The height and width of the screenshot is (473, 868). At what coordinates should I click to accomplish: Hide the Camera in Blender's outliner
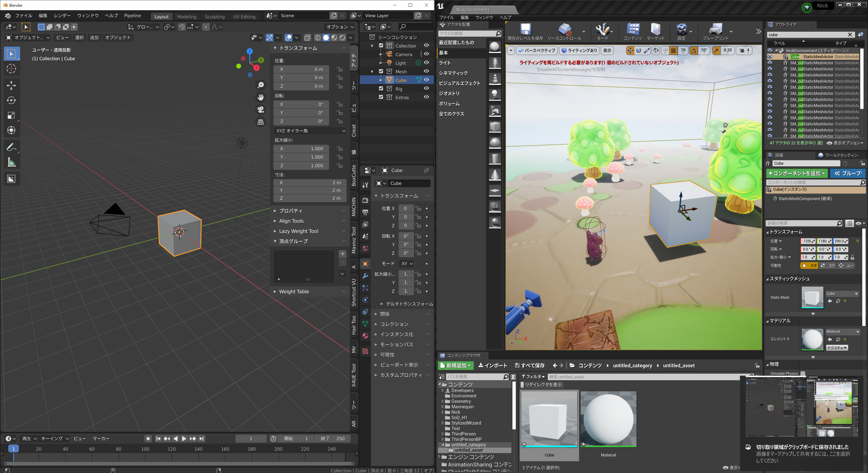click(x=426, y=54)
